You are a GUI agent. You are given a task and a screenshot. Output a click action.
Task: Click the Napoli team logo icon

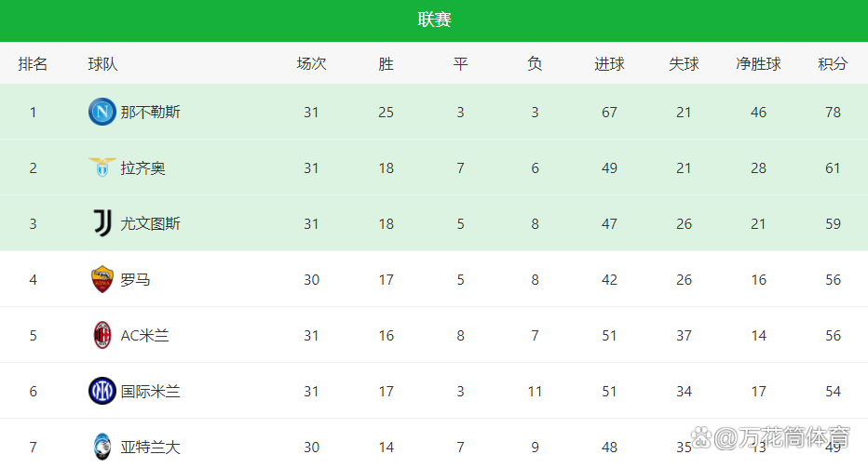102,112
